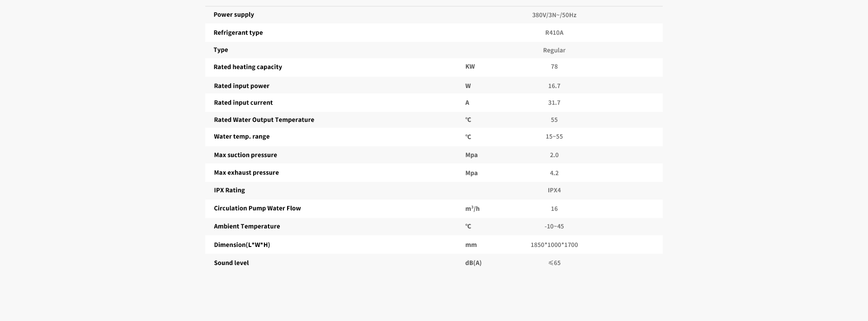Click Rated Water Output Temperature label

pos(264,120)
